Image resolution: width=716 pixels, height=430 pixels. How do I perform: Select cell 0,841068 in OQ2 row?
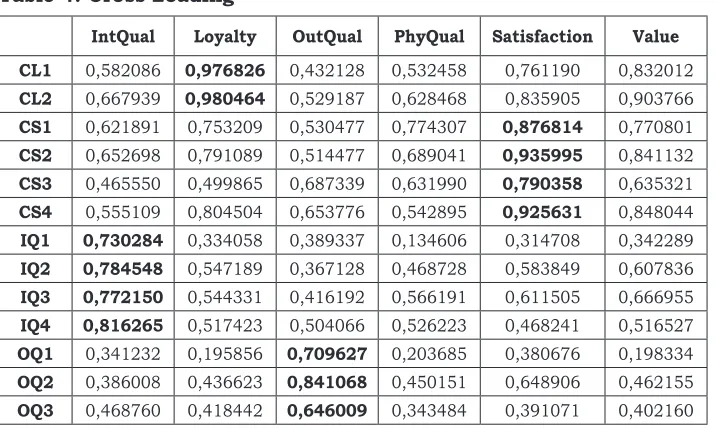pos(327,382)
